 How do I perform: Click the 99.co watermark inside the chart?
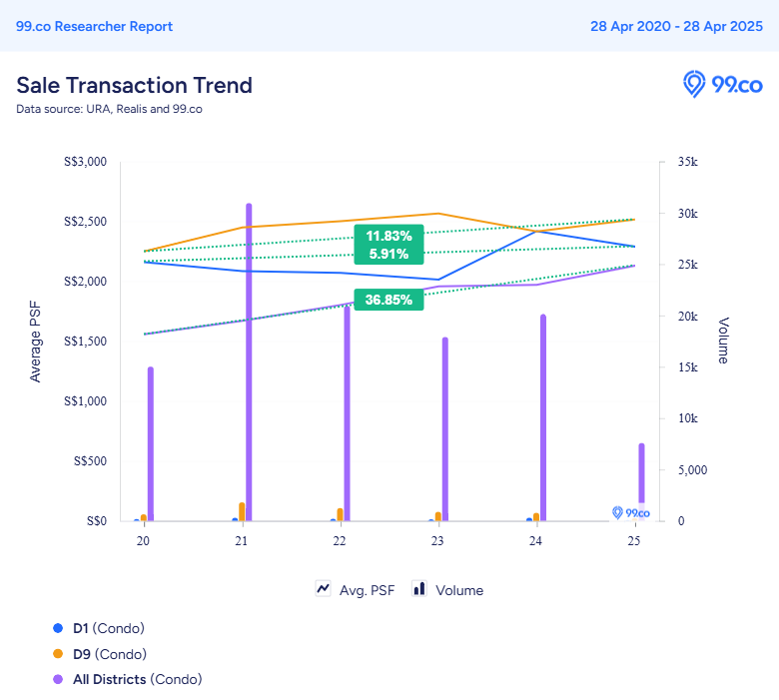click(x=631, y=512)
